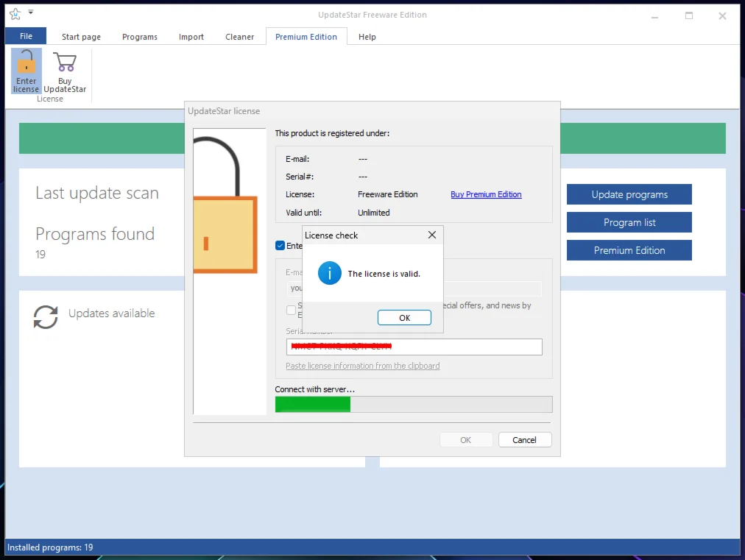745x560 pixels.
Task: Switch to the Programs tab
Action: [x=140, y=37]
